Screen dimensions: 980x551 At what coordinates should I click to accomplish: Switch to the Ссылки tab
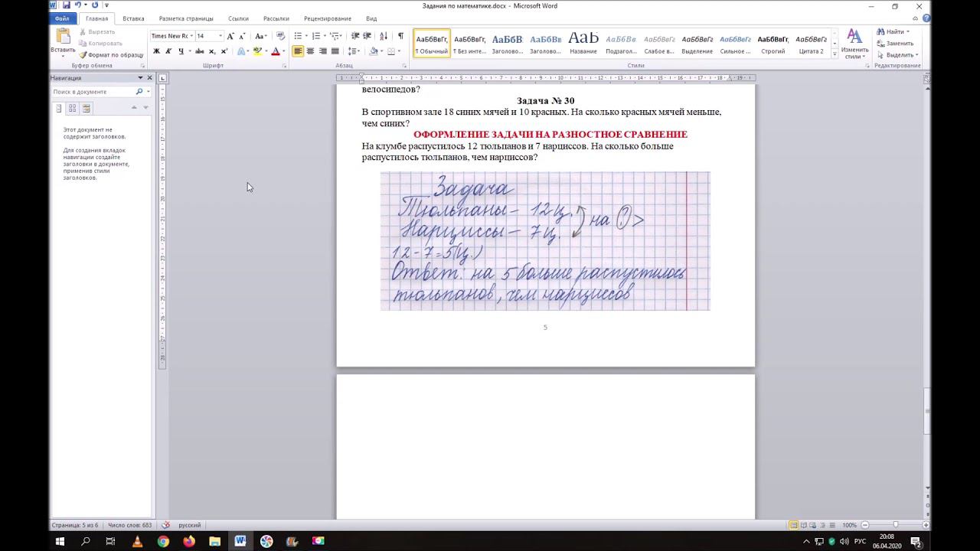point(238,18)
